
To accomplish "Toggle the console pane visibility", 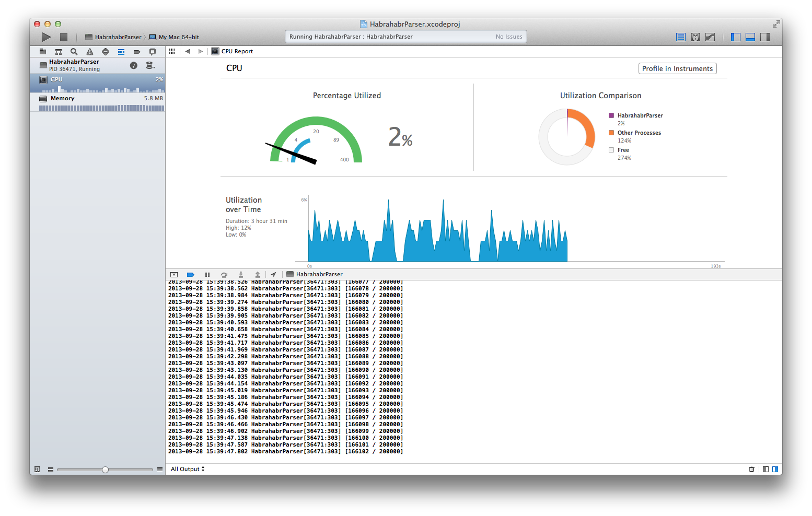I will [775, 469].
